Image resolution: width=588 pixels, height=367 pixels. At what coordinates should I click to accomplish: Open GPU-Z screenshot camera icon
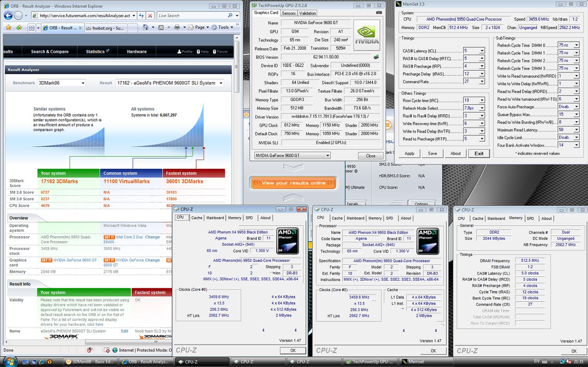point(379,13)
